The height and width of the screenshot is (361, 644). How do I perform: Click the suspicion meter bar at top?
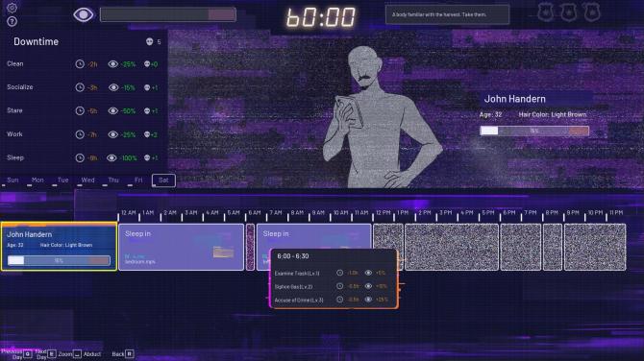(x=168, y=14)
